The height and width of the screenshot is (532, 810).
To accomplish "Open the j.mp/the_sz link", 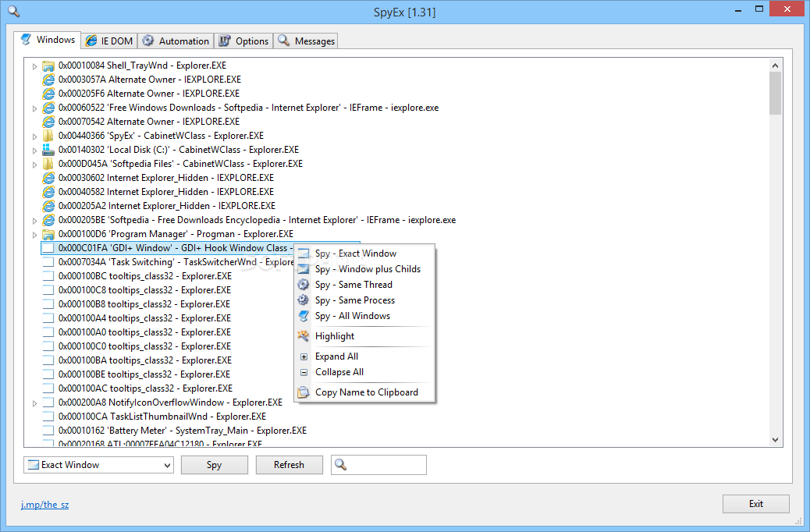I will click(x=45, y=505).
